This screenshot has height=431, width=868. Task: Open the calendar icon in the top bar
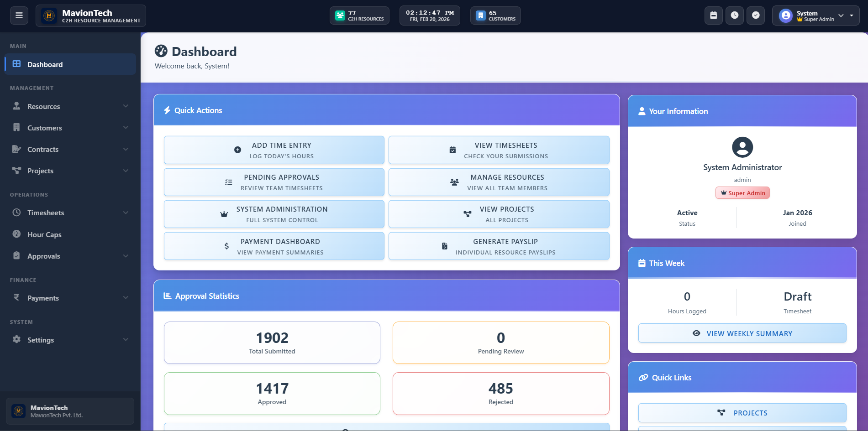coord(713,15)
